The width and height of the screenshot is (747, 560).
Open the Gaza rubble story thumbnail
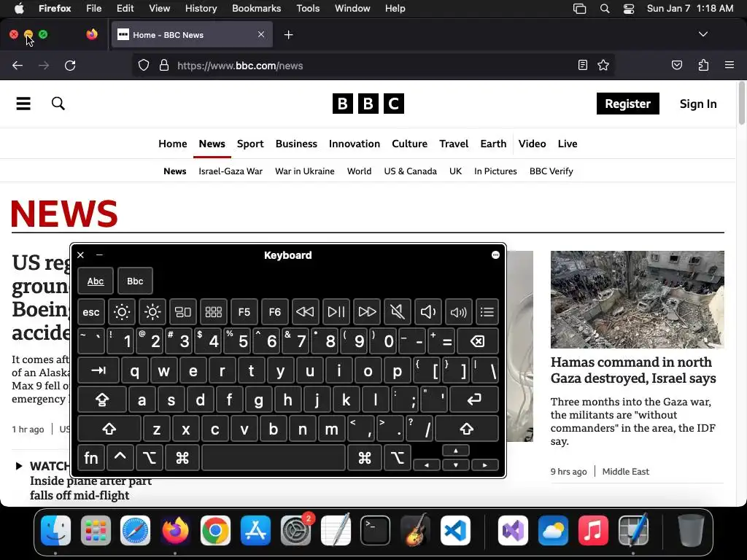point(638,300)
